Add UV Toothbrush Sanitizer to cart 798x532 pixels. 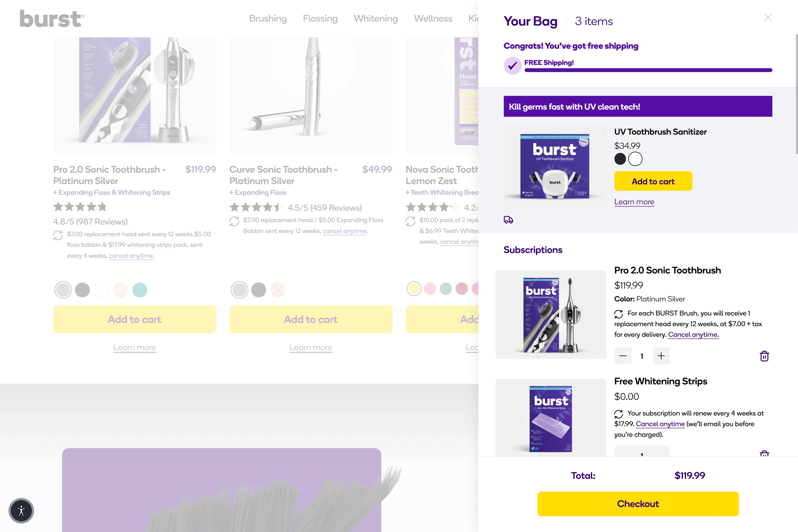(653, 181)
